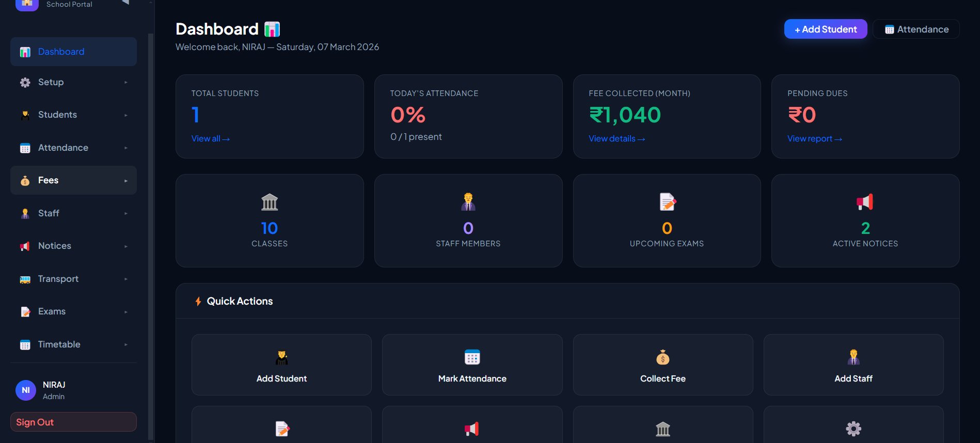The image size is (980, 443).
Task: Follow the View details link for fees
Action: [x=617, y=138]
